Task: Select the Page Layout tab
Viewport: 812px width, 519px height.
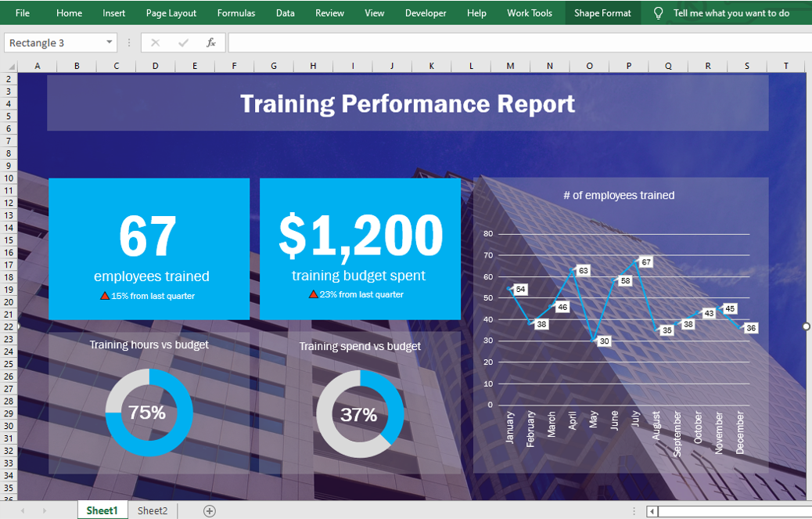Action: click(x=171, y=13)
